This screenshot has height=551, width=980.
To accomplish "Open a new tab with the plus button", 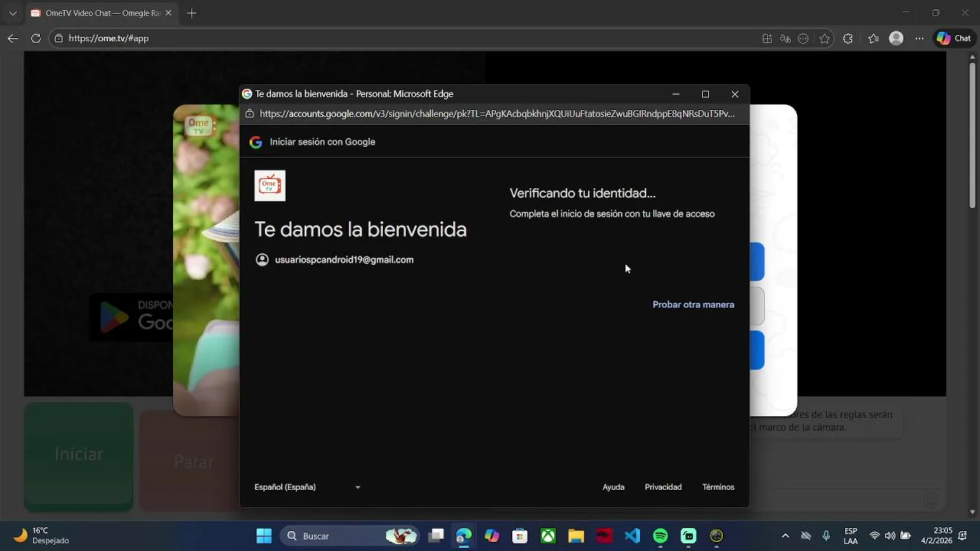I will pos(191,13).
